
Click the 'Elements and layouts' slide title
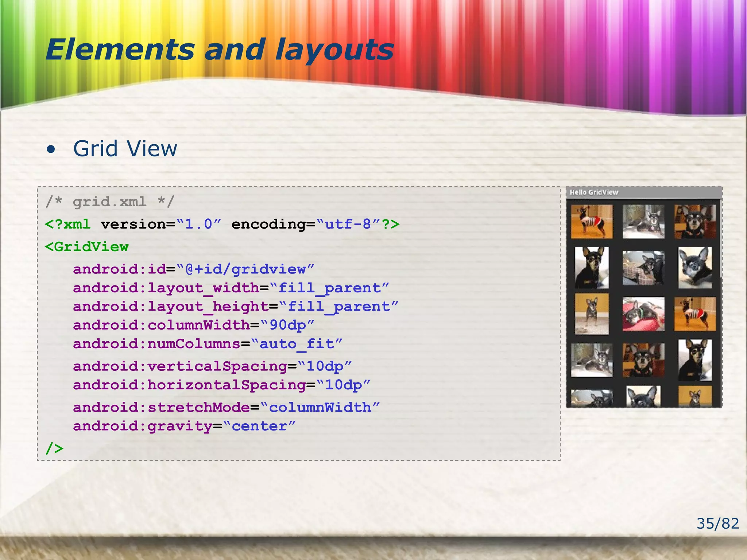coord(220,50)
